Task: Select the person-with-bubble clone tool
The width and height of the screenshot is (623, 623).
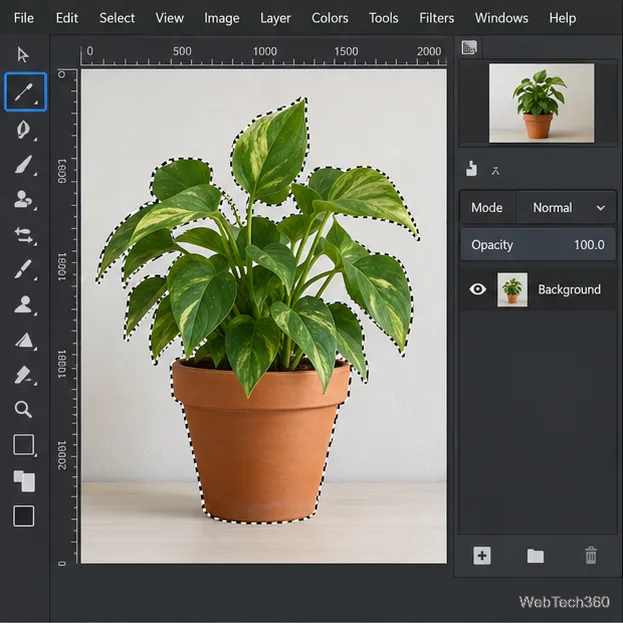Action: (x=24, y=199)
